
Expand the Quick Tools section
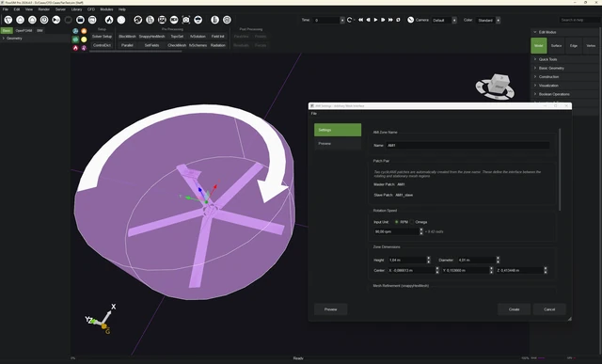[x=535, y=59]
